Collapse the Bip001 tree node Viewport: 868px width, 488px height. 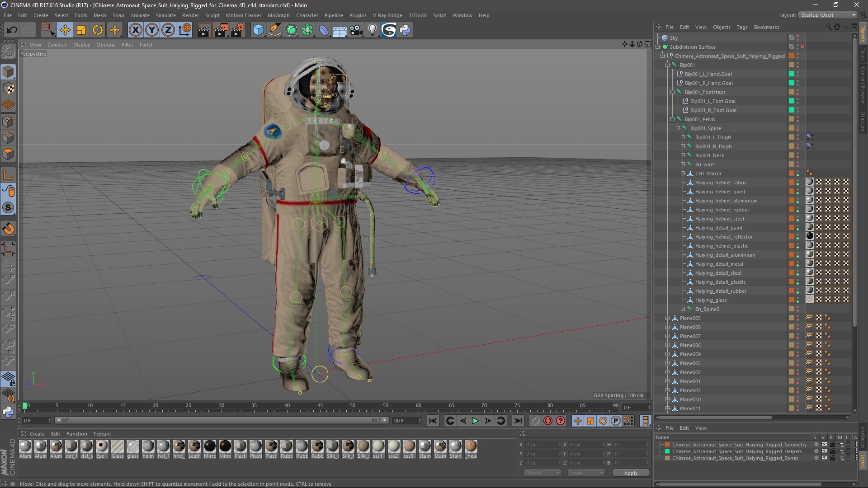(x=667, y=65)
